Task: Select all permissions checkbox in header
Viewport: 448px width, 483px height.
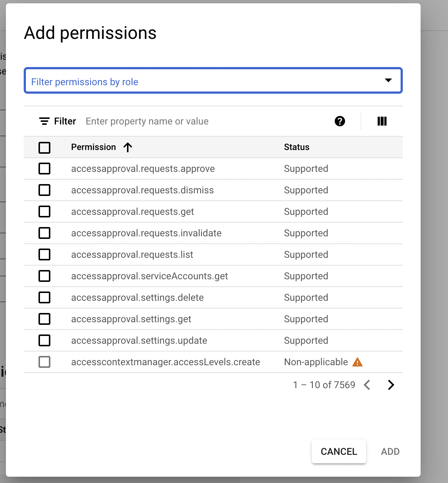Action: coord(44,147)
